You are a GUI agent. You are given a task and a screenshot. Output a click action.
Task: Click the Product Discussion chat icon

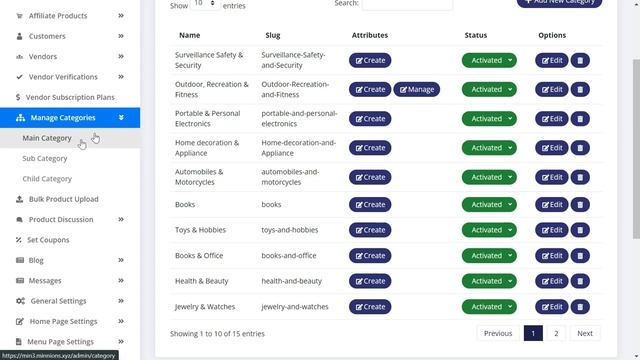[x=19, y=220]
